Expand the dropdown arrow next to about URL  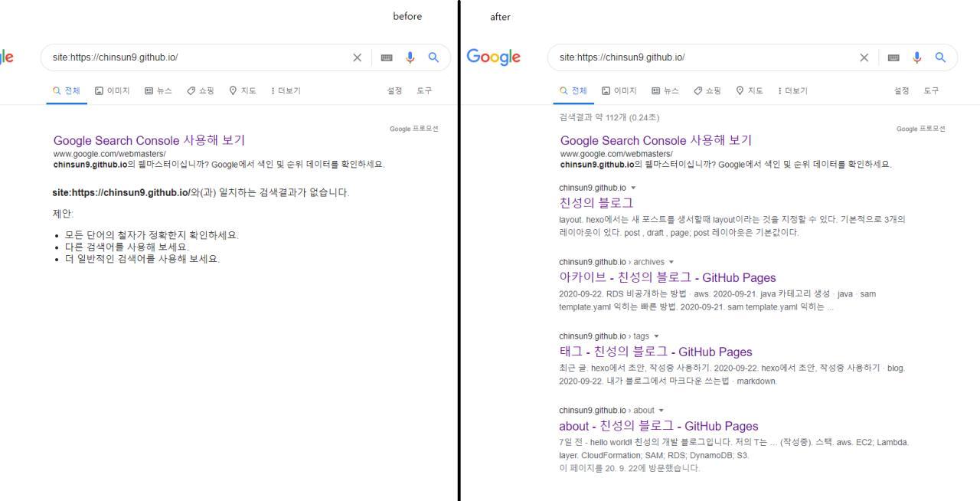coord(661,411)
